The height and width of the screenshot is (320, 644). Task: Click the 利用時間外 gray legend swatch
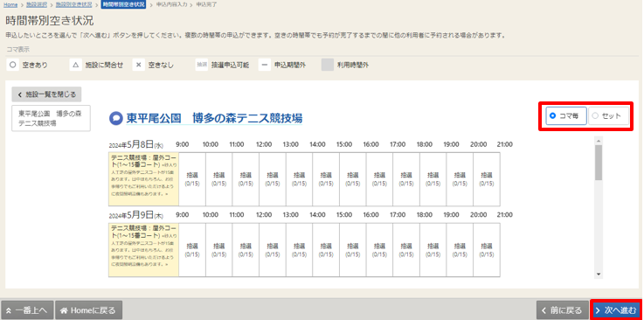point(328,65)
